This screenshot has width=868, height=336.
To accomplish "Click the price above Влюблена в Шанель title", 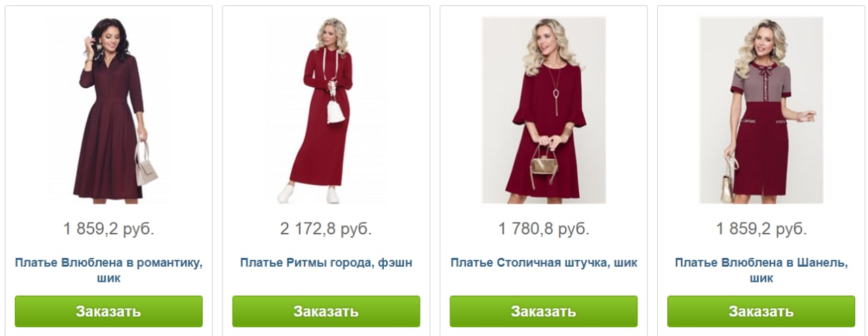I will click(762, 229).
